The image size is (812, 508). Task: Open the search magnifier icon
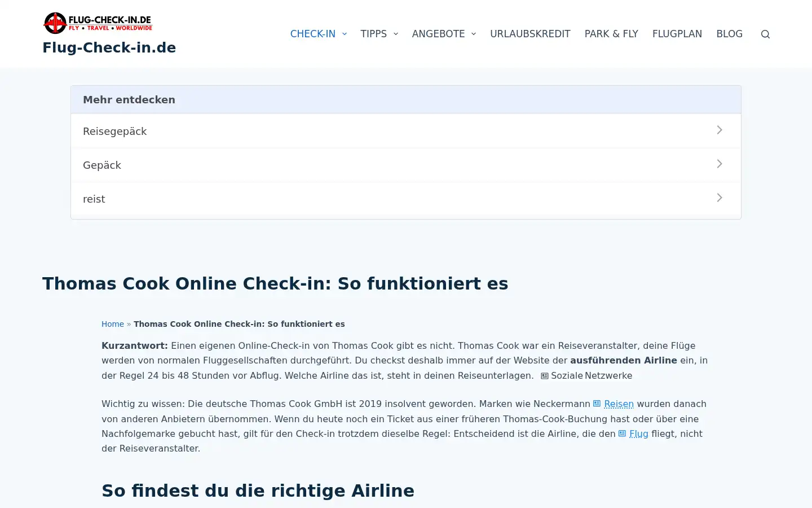click(x=765, y=34)
